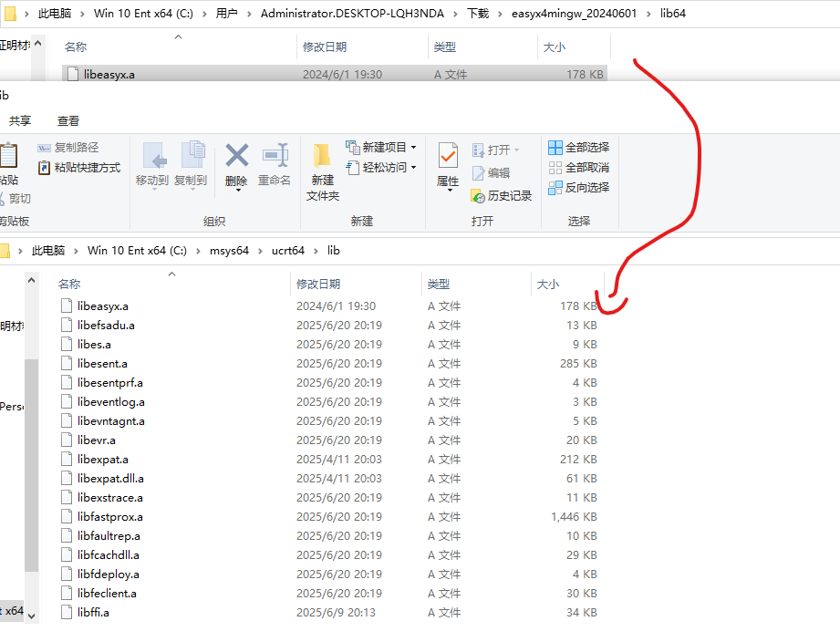The width and height of the screenshot is (840, 642).
Task: Select libexpat.dll.a file
Action: (x=110, y=479)
